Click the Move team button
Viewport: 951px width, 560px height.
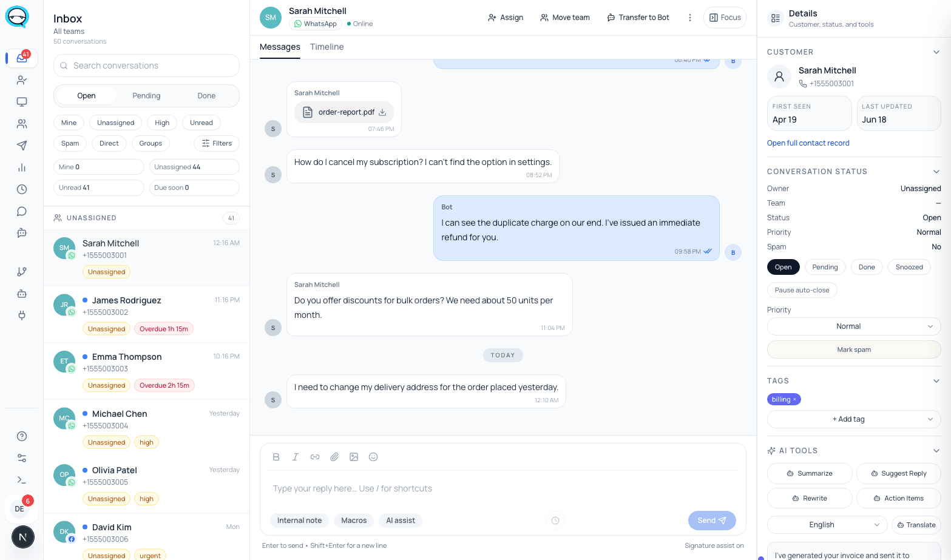pyautogui.click(x=565, y=18)
